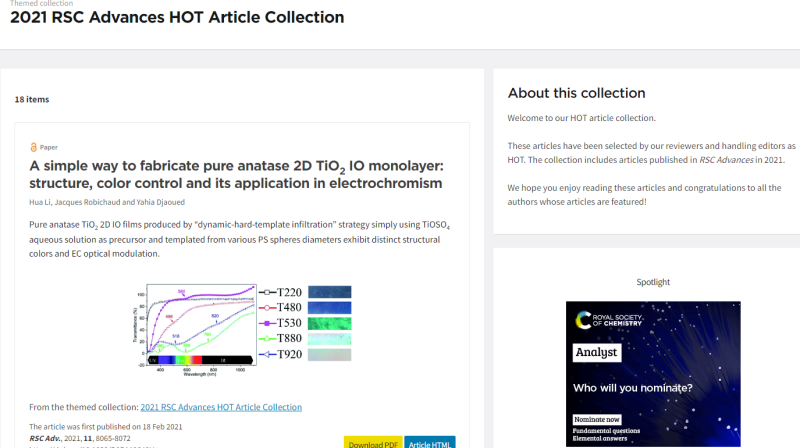The image size is (800, 448).
Task: Open the 2021 RSC Advances HOT Article Collection link
Action: (221, 407)
